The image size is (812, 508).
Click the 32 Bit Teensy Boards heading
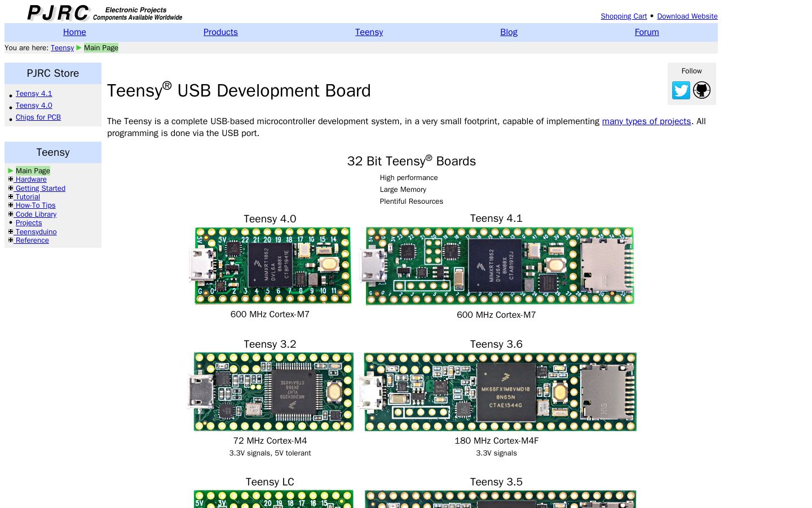click(x=412, y=161)
